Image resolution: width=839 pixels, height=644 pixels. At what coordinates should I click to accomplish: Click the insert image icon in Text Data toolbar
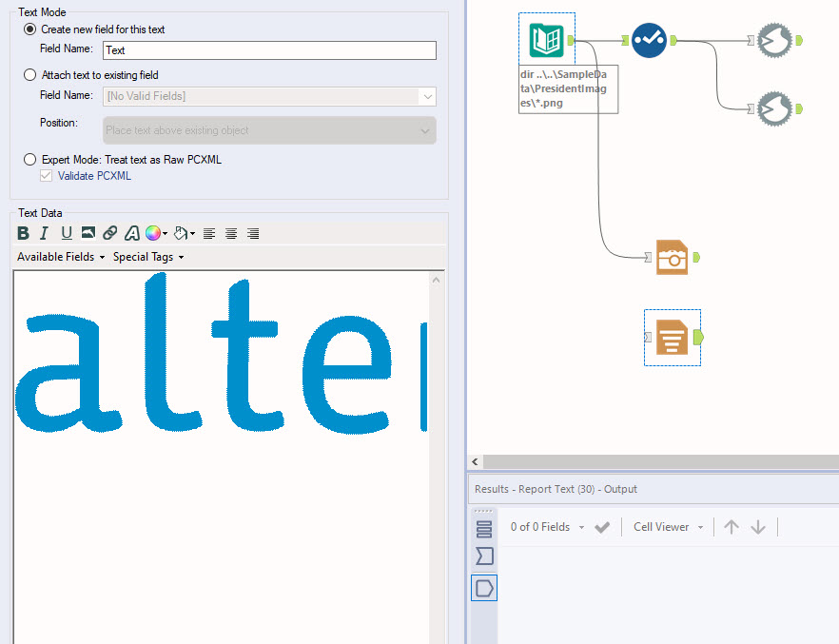[87, 233]
